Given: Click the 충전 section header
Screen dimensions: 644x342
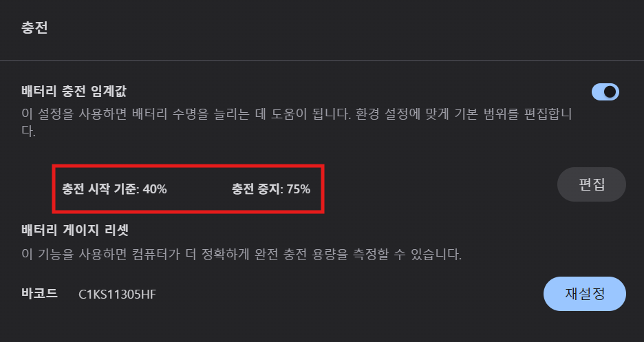Looking at the screenshot, I should point(34,28).
